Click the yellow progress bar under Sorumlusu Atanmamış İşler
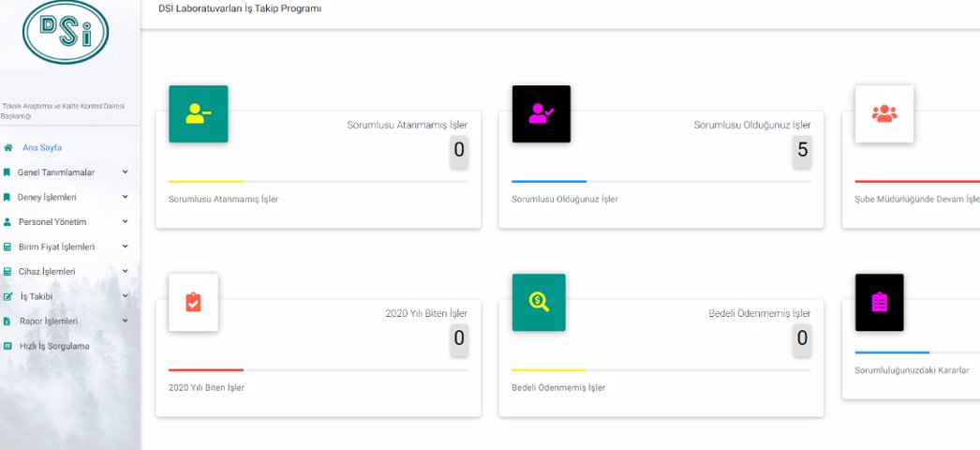 tap(206, 181)
